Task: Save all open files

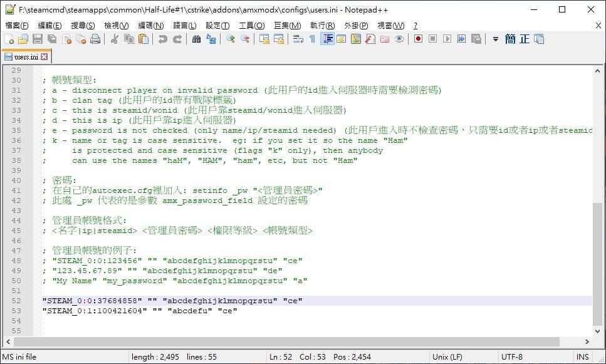Action: (51, 38)
